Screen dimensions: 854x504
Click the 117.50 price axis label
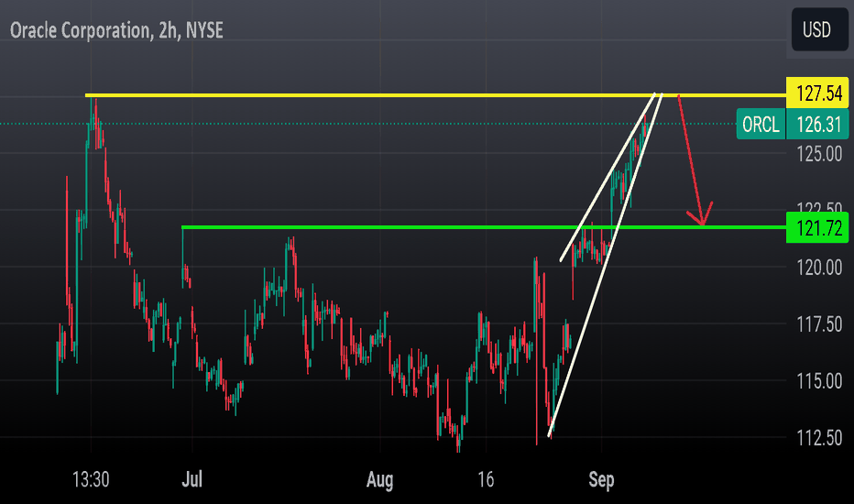[819, 324]
